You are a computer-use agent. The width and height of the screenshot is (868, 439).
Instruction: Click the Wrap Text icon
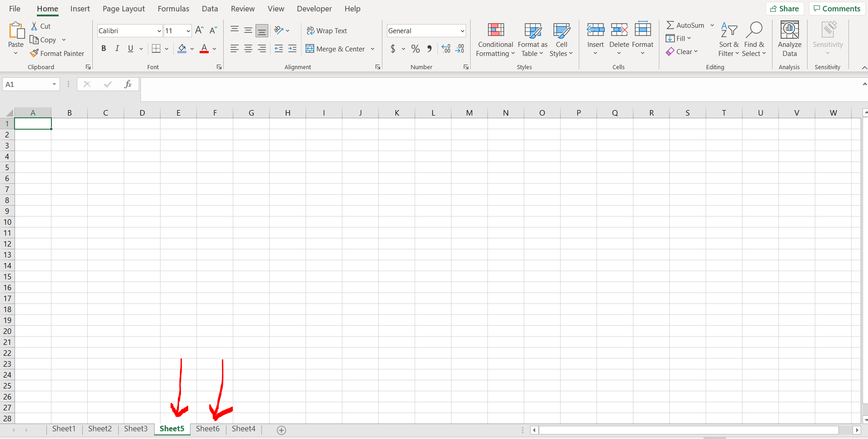(311, 30)
